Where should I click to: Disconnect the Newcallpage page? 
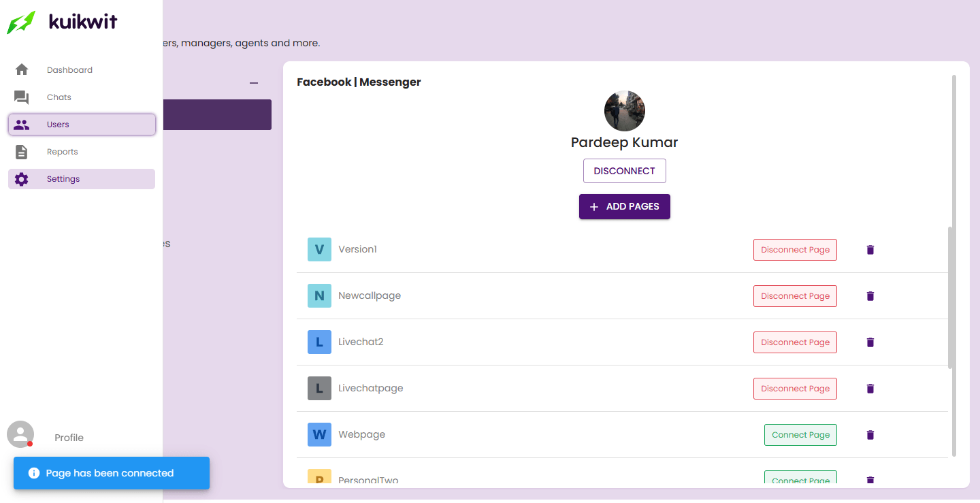pyautogui.click(x=795, y=296)
